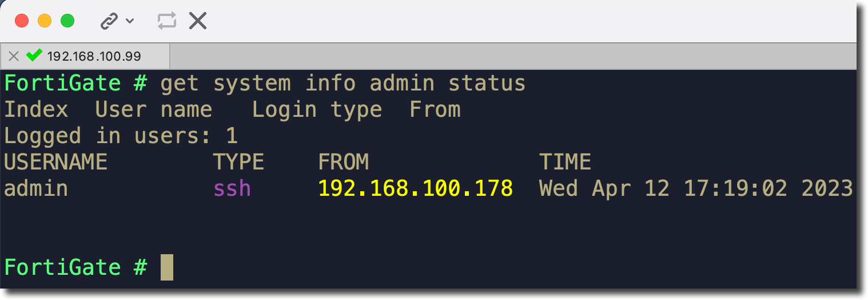Click the empty tab bar area
The image size is (868, 300).
pos(515,56)
